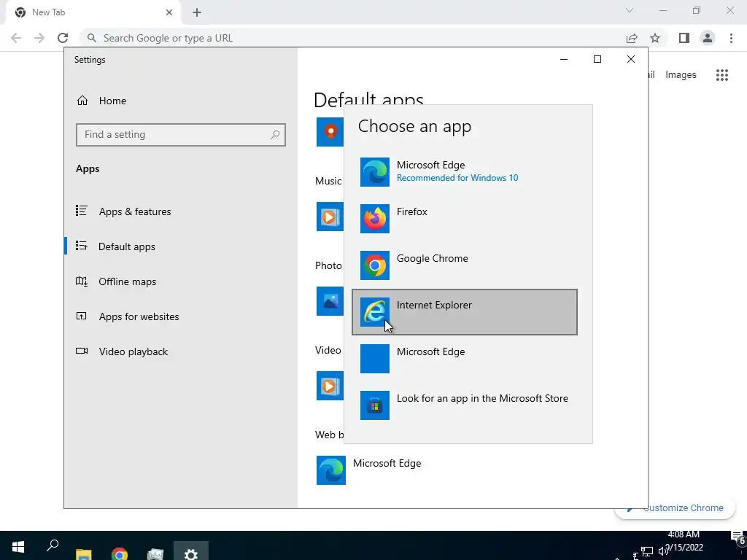Go back in Chrome
Screen dimensions: 747x560
(x=16, y=38)
